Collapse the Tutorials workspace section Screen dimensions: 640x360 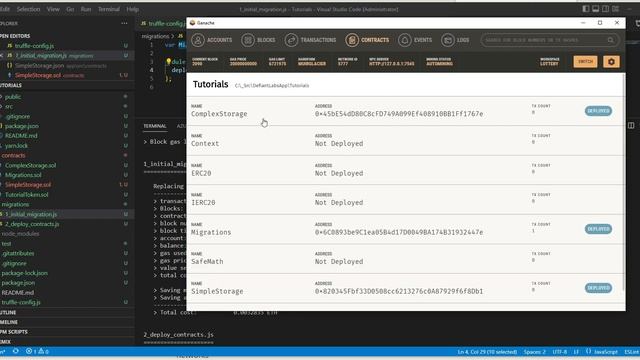[x=11, y=85]
